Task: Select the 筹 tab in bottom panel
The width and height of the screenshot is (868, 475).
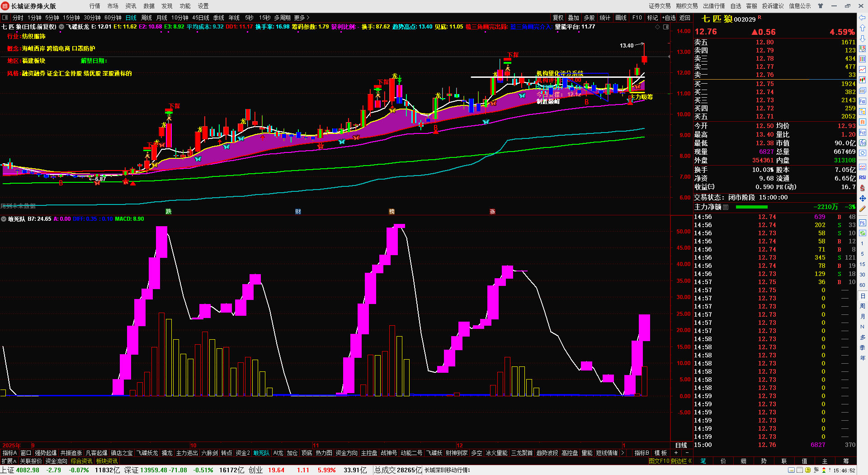Action: [x=846, y=461]
